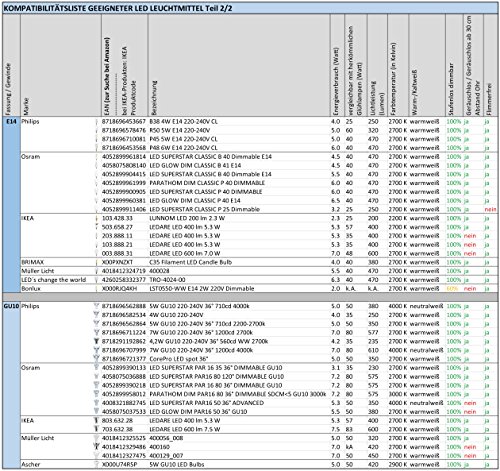Click '400056_008' description
The height and width of the screenshot is (471, 500).
pyautogui.click(x=166, y=438)
